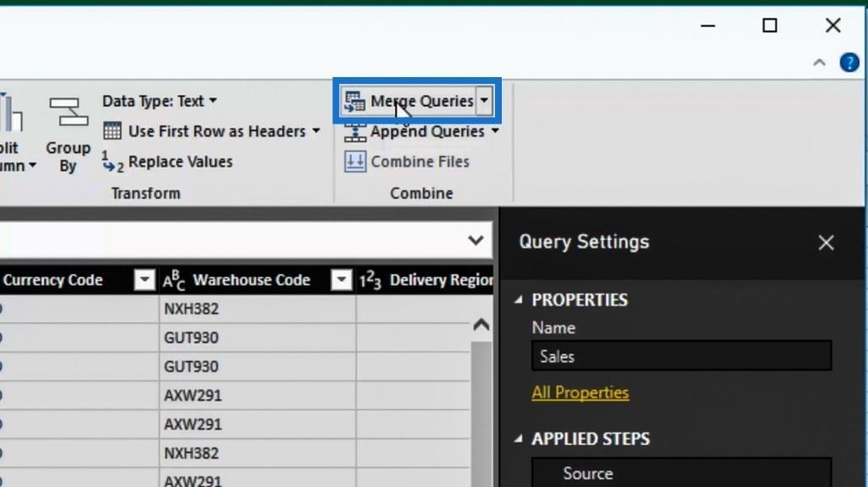Collapse the PROPERTIES section
868x487 pixels.
pos(518,300)
